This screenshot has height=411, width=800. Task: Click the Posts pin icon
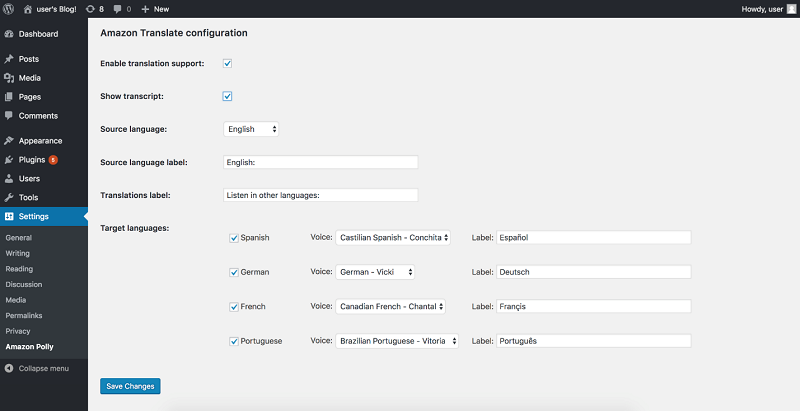(x=9, y=59)
